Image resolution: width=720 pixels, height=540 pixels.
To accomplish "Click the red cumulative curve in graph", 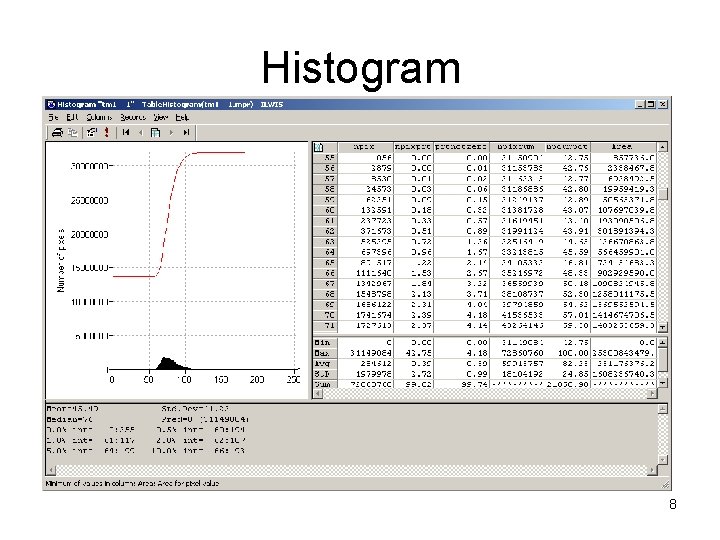I will pos(169,216).
